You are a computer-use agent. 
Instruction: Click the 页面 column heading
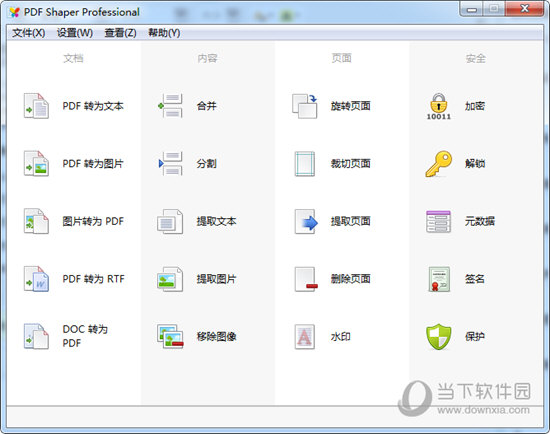point(342,58)
